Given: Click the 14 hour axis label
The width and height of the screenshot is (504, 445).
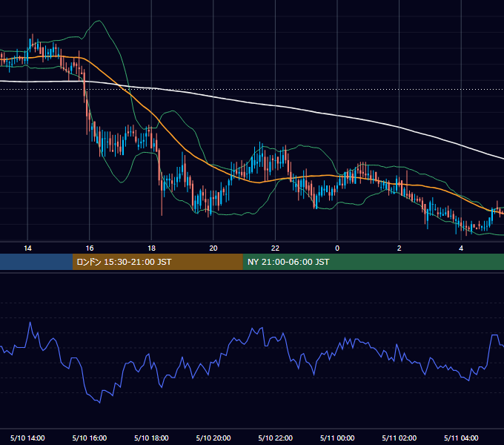Looking at the screenshot, I should point(27,248).
